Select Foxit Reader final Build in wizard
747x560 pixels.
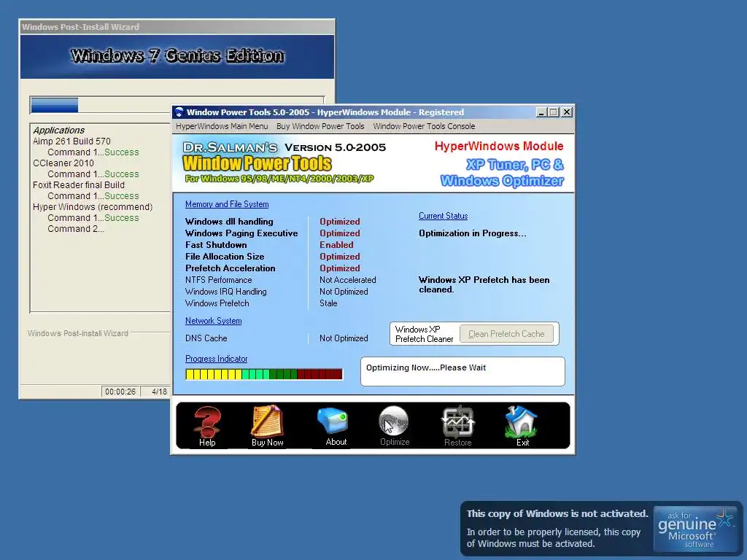[x=79, y=185]
